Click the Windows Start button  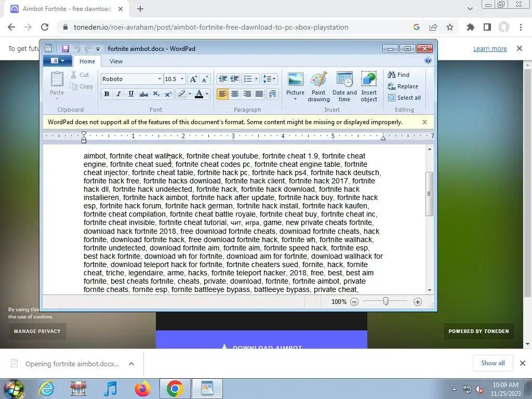click(14, 390)
